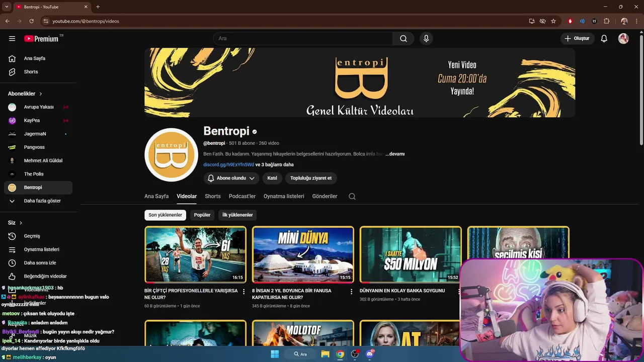Open the Podcast'ler tab

coord(242,196)
